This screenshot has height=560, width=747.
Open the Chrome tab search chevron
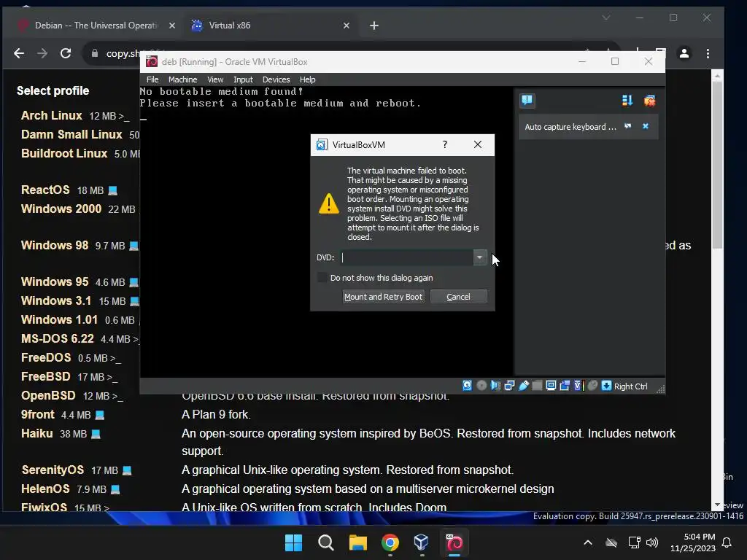(x=606, y=17)
